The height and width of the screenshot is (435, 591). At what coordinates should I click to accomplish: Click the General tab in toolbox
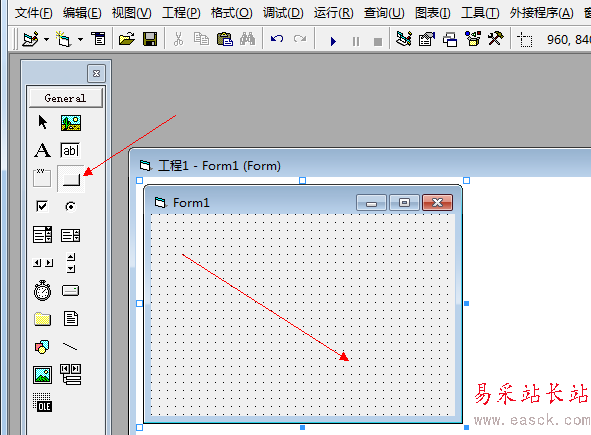66,98
